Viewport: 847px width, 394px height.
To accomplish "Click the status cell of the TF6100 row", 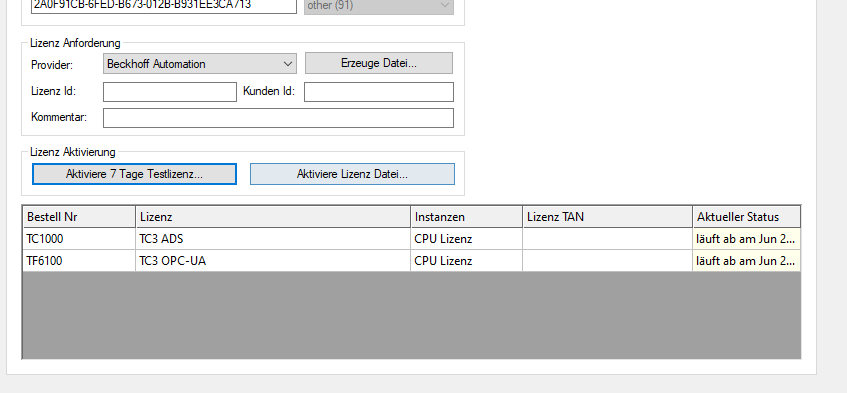I will [x=747, y=261].
